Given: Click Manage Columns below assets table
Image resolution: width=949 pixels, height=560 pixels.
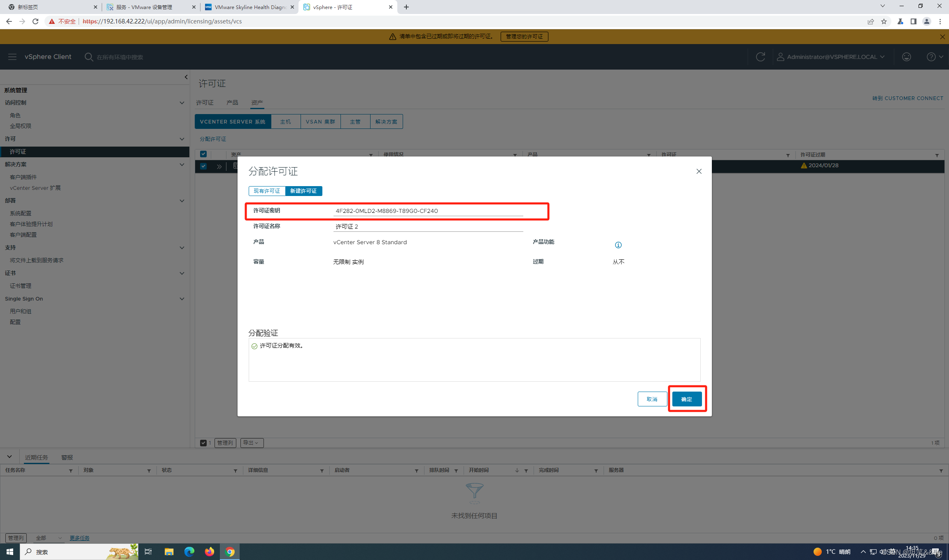Looking at the screenshot, I should pyautogui.click(x=225, y=443).
